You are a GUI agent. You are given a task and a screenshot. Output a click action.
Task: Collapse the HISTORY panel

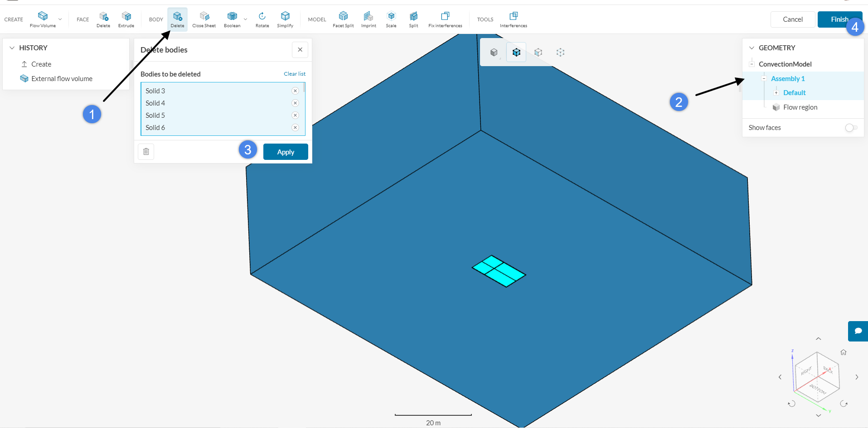pos(12,48)
